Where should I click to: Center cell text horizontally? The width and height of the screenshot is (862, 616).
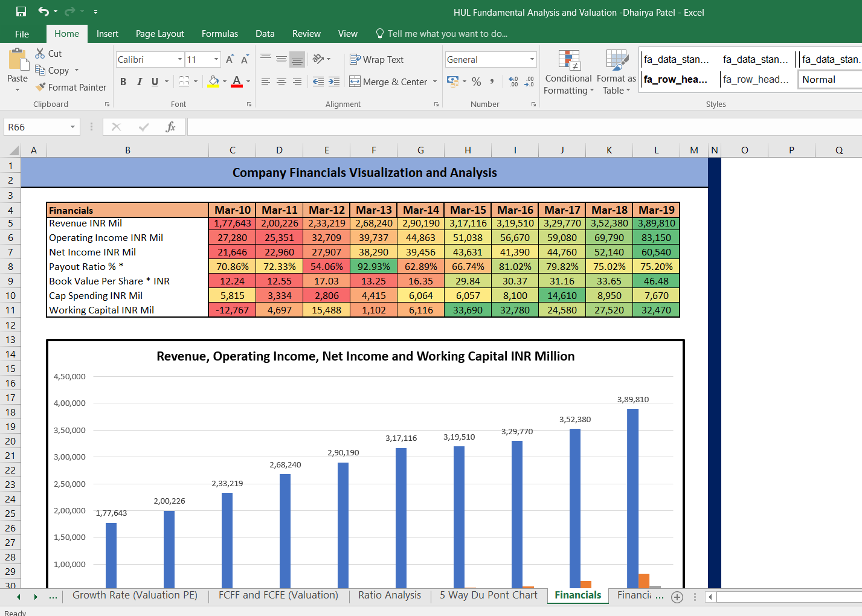(x=281, y=82)
